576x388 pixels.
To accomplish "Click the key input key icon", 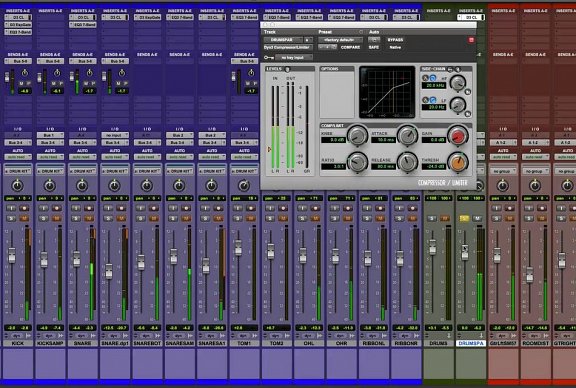I will coord(269,58).
